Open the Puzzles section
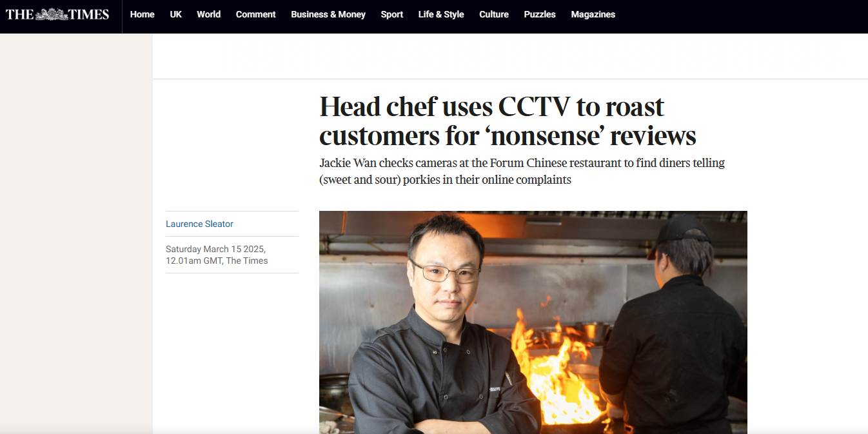The width and height of the screenshot is (868, 434). 539,14
